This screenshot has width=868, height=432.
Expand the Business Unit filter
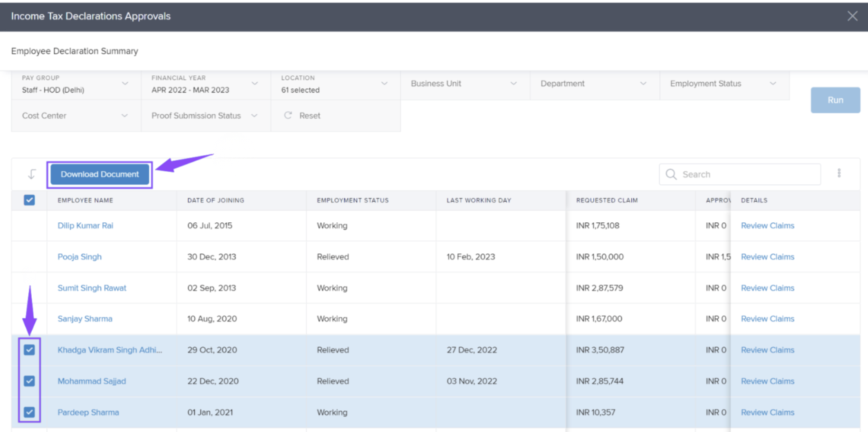[465, 84]
